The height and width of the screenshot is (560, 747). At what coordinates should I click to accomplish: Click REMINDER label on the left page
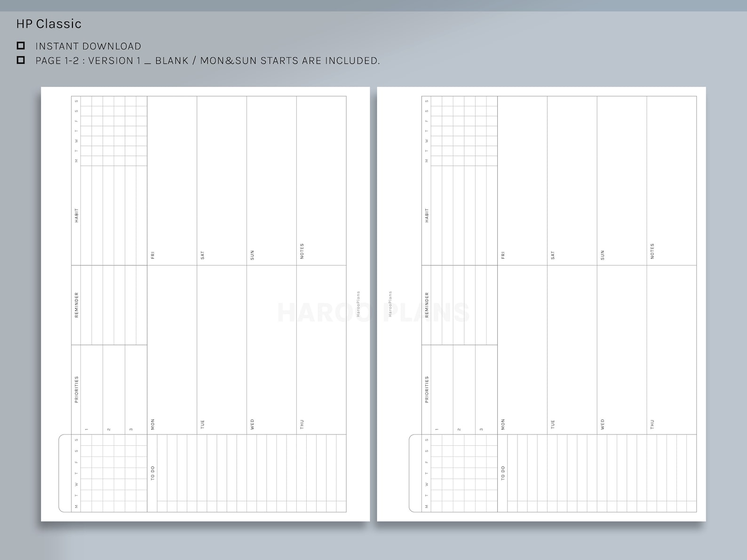(77, 305)
